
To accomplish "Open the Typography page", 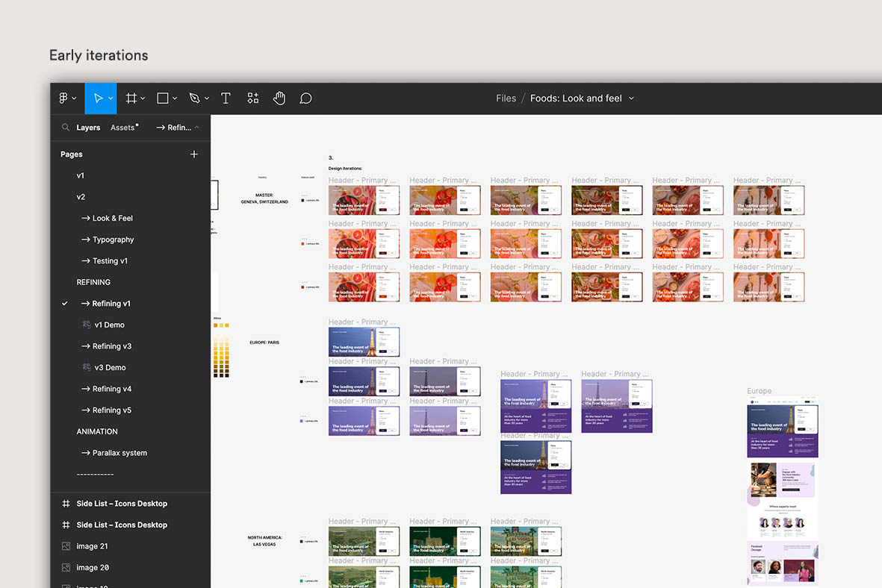I will [108, 240].
